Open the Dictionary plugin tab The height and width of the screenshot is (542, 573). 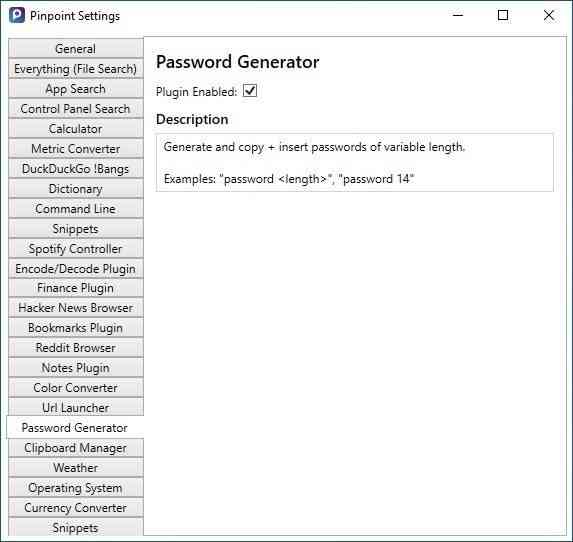click(x=76, y=189)
